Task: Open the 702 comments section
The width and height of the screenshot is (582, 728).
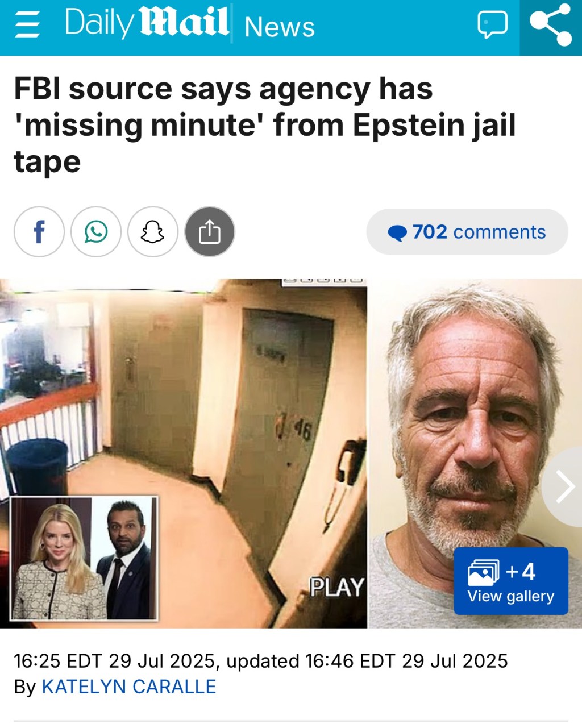Action: [x=467, y=232]
